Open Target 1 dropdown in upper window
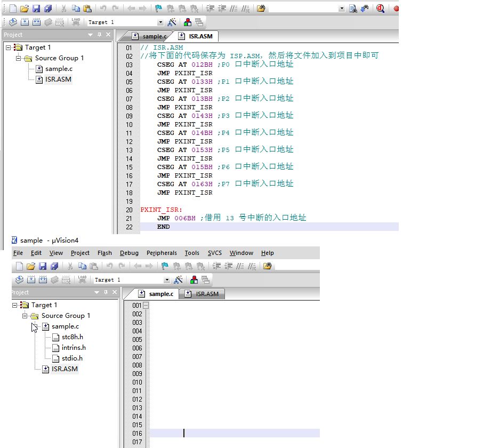Image resolution: width=483 pixels, height=448 pixels. click(x=160, y=22)
